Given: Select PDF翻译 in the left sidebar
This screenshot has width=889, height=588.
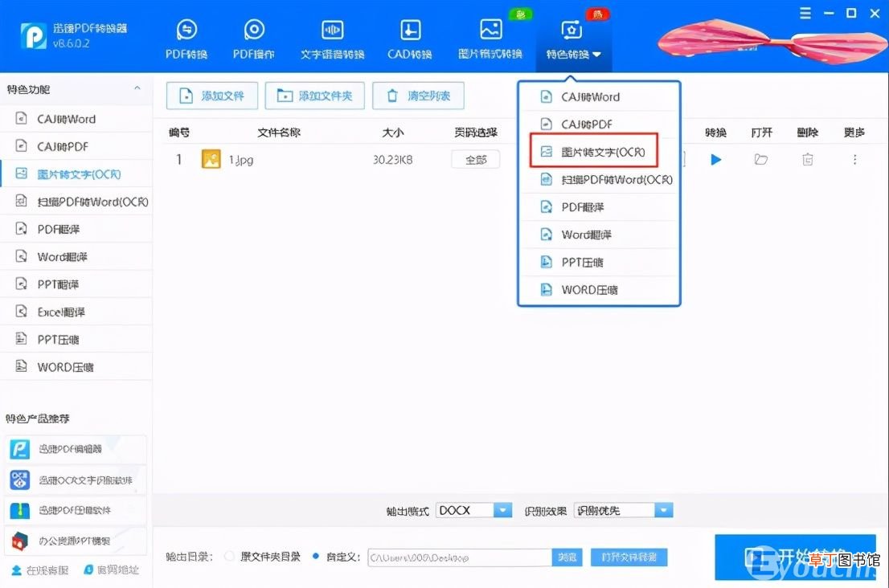Looking at the screenshot, I should (76, 229).
